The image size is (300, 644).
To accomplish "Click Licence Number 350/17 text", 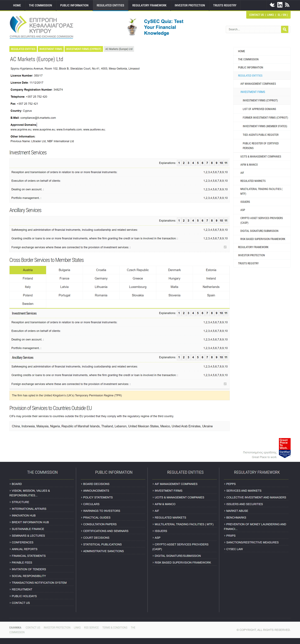I will tap(27, 75).
